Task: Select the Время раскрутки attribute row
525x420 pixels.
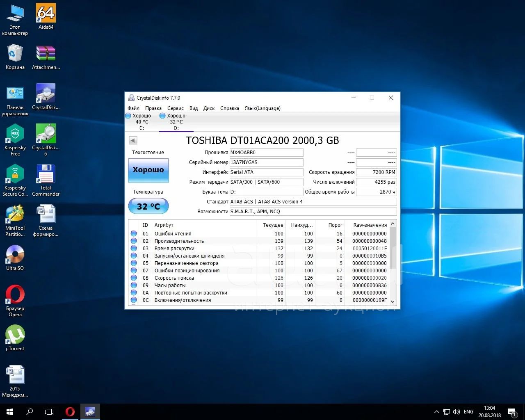Action: pos(258,249)
